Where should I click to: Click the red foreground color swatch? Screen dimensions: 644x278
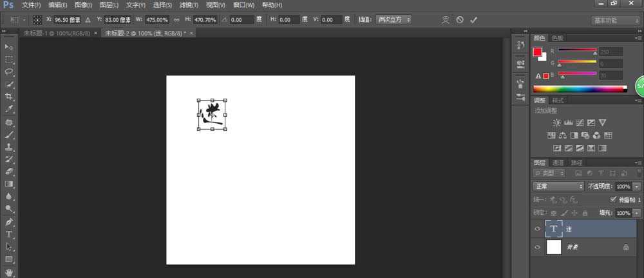tap(537, 52)
